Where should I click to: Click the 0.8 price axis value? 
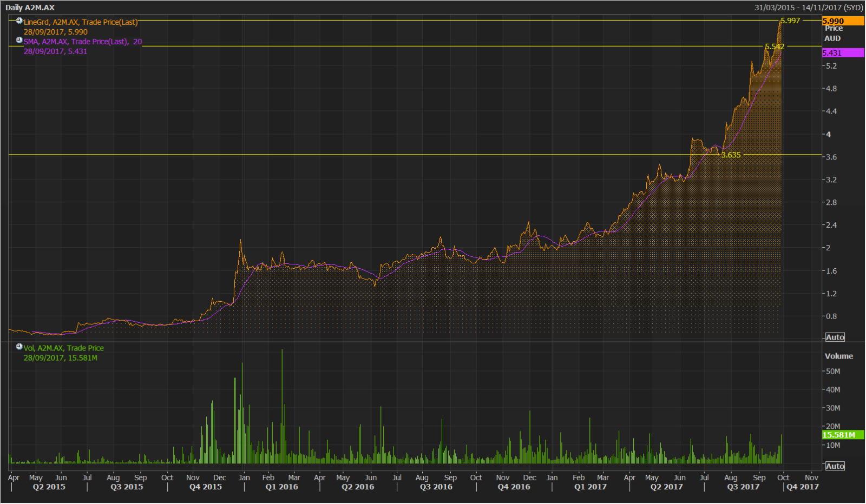831,316
